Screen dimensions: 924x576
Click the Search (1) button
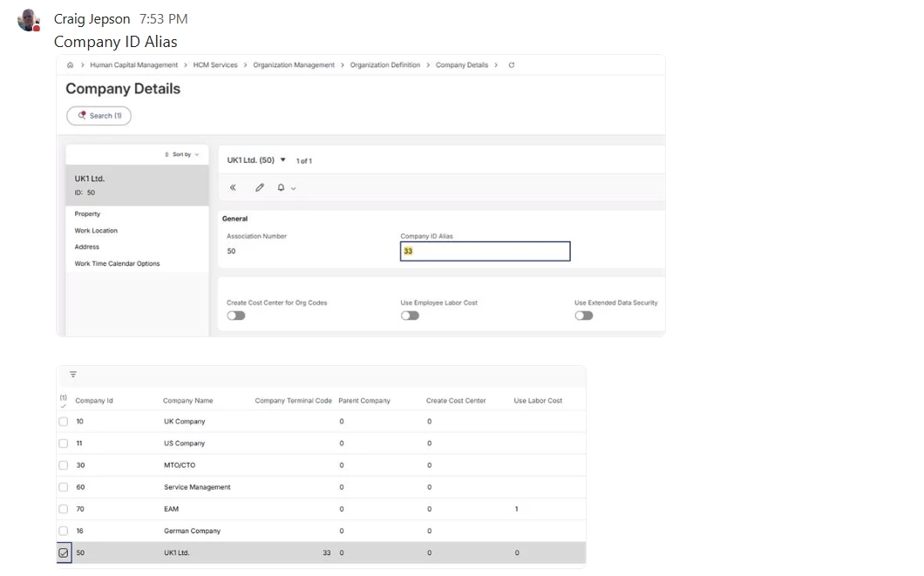[99, 116]
